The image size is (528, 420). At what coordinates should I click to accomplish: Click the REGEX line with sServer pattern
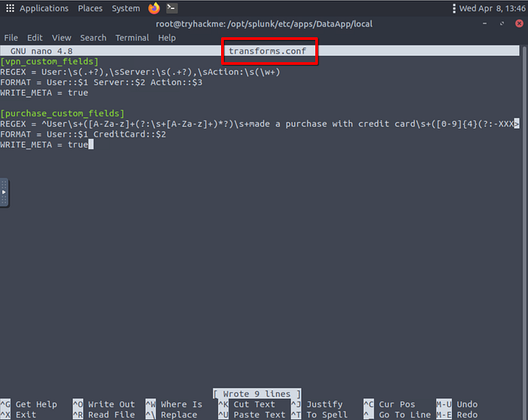click(140, 72)
